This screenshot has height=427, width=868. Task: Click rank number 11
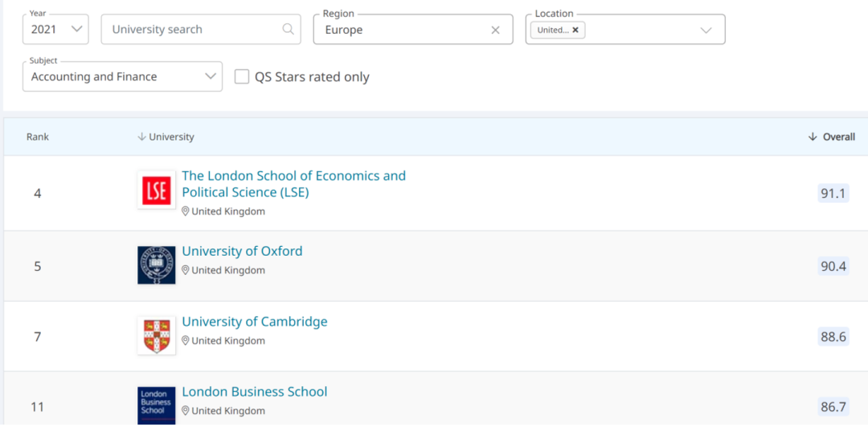(38, 408)
